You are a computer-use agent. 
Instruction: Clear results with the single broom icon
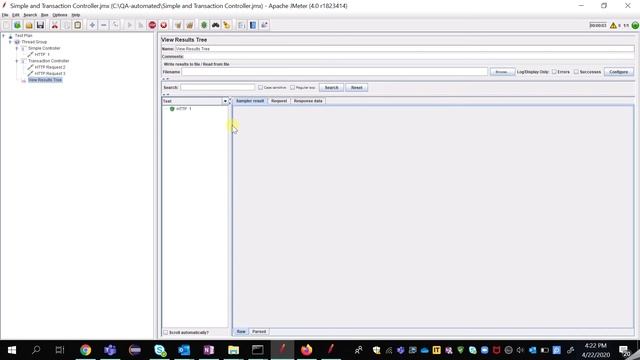[178, 25]
